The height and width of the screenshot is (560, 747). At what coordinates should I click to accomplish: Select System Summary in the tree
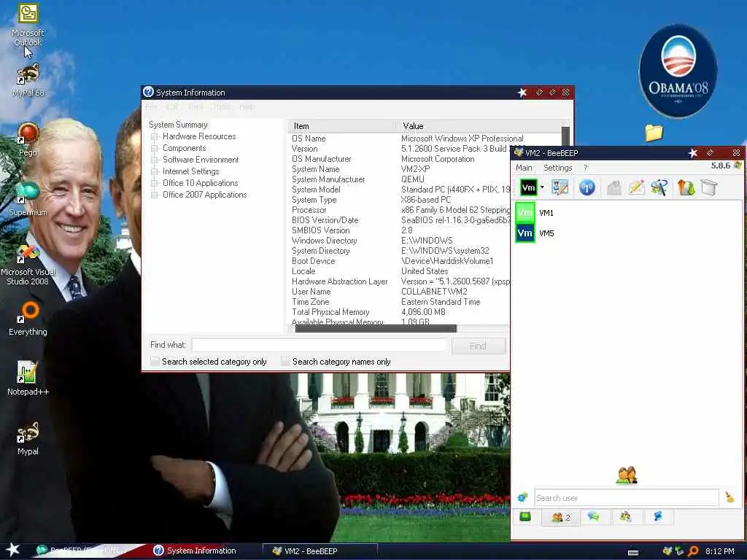pos(178,125)
